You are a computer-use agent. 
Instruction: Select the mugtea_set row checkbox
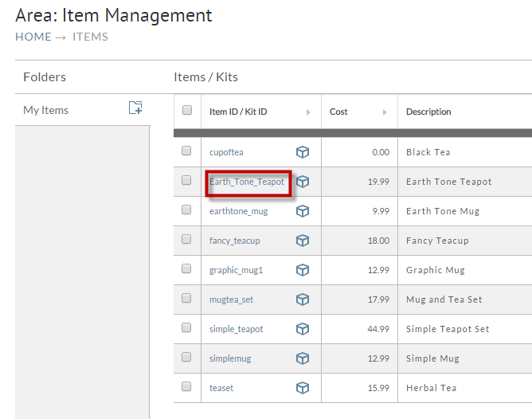[186, 298]
